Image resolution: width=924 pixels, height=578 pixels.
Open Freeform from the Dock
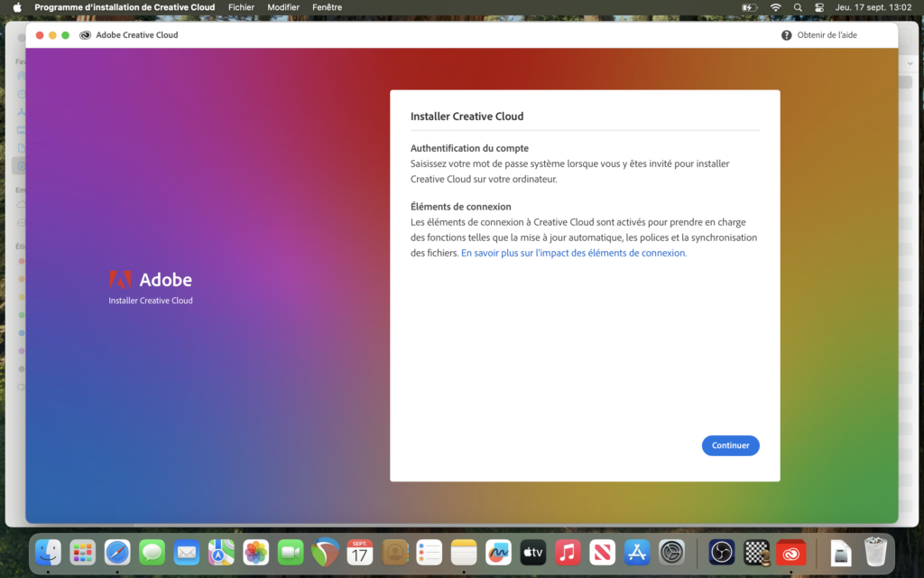pos(498,553)
